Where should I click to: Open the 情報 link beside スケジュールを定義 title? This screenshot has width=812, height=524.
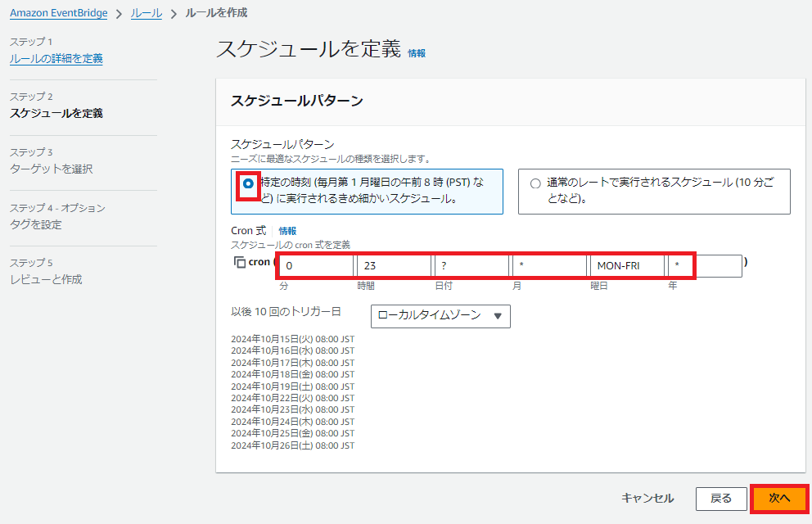417,53
